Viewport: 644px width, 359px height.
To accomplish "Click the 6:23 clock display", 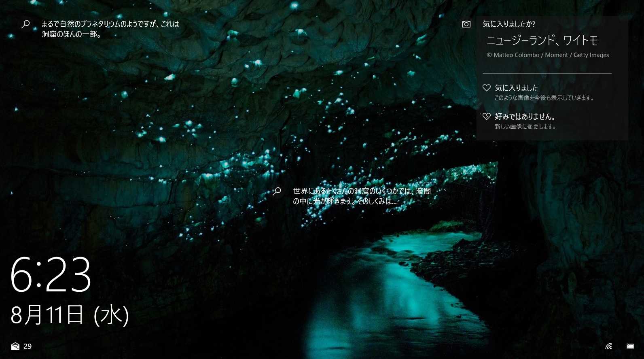I will (x=51, y=274).
